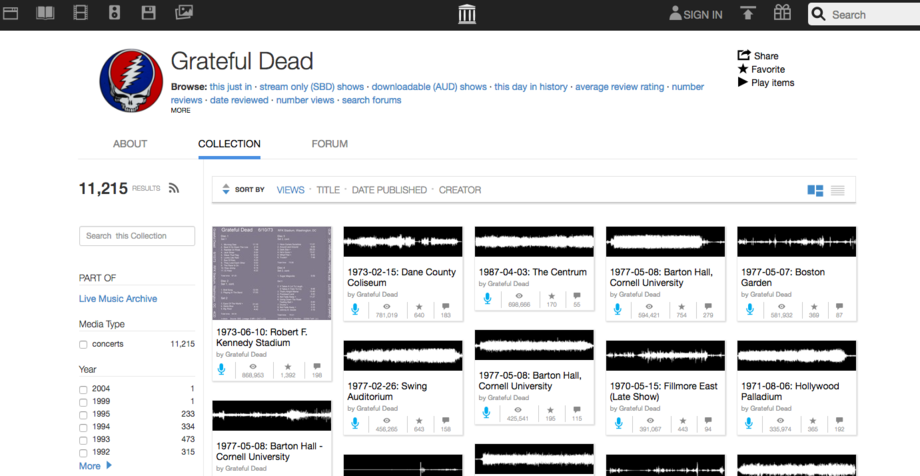Image resolution: width=920 pixels, height=476 pixels.
Task: Click Favorite star link
Action: [761, 69]
